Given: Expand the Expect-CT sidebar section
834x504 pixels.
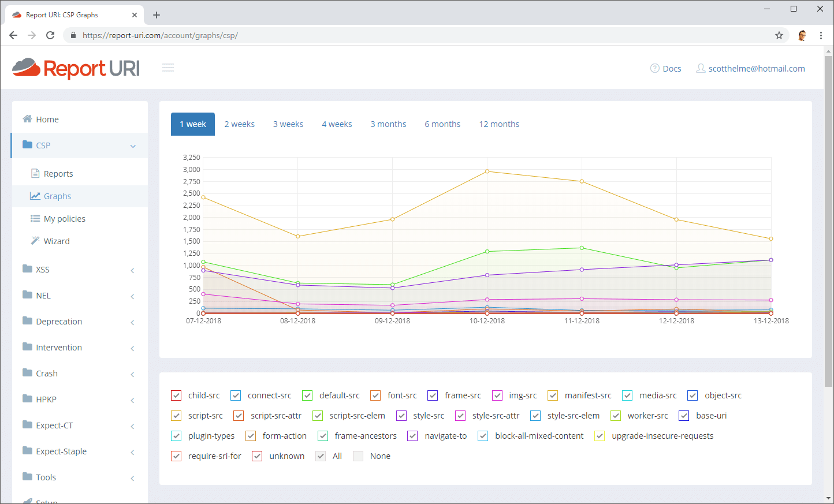Looking at the screenshot, I should coord(132,426).
